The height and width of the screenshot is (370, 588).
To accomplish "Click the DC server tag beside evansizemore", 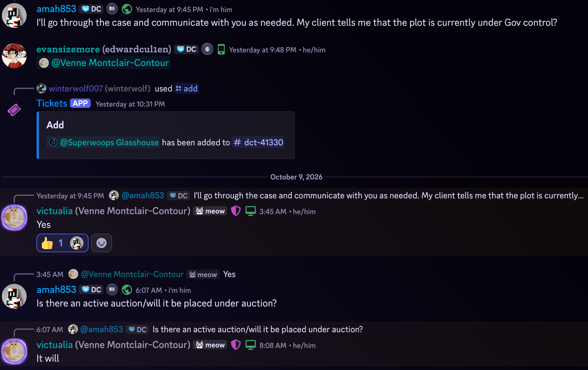I will (186, 49).
